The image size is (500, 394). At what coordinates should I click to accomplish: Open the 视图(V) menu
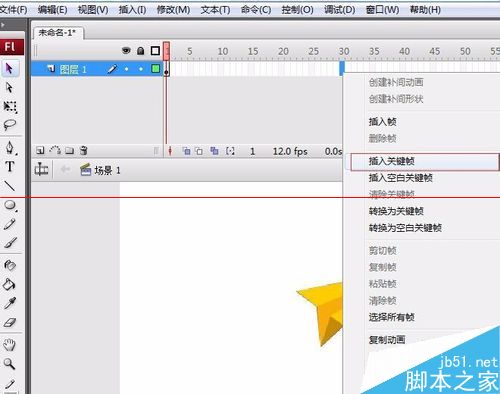[93, 10]
